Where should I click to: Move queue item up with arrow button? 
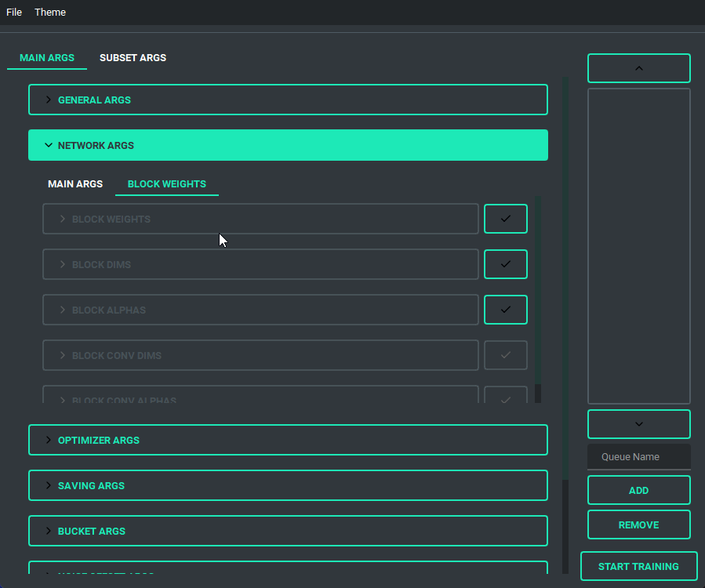pyautogui.click(x=639, y=68)
